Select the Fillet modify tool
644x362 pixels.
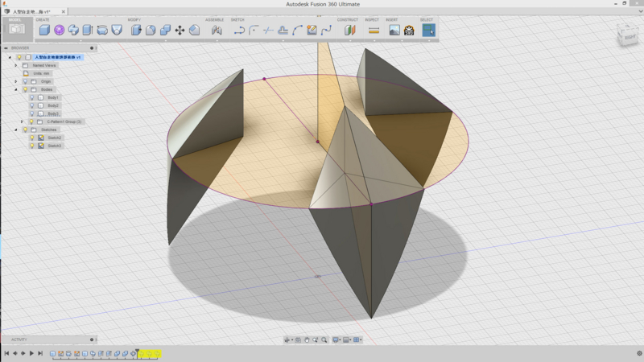coord(151,30)
